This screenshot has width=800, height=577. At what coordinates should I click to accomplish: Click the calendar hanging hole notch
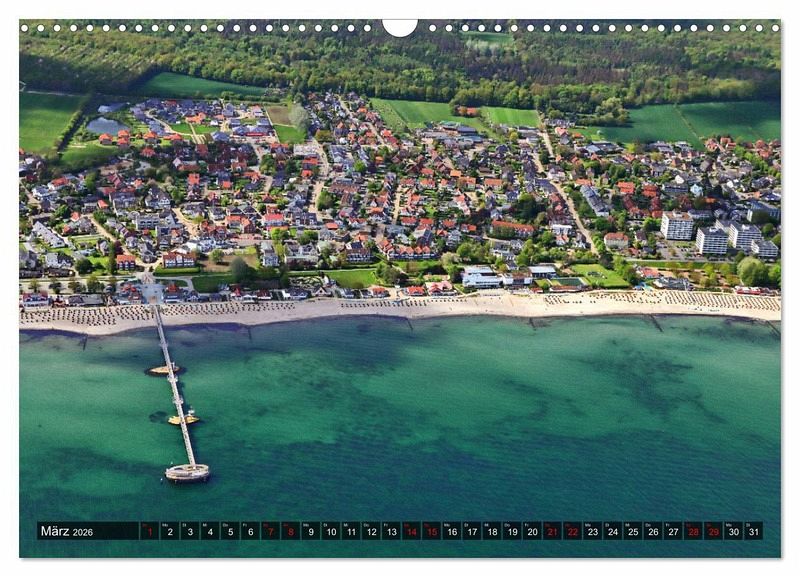point(400,26)
